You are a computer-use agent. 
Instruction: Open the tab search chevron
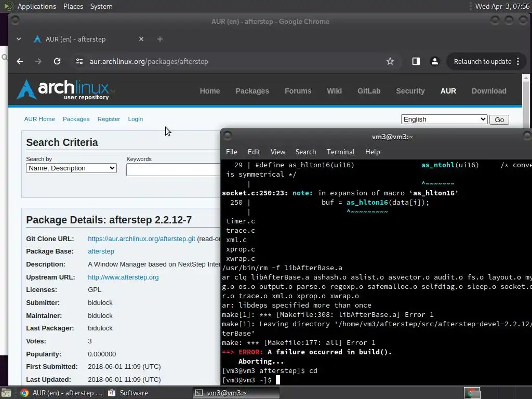[x=19, y=39]
